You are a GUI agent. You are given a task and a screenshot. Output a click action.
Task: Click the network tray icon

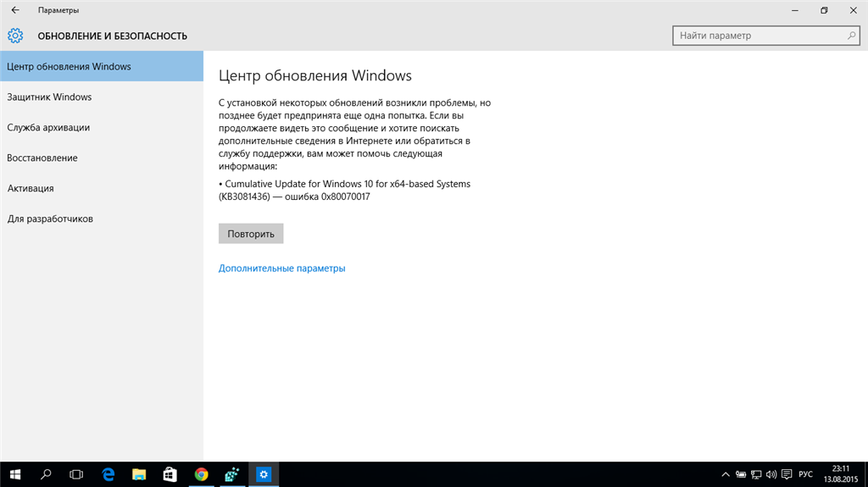[756, 474]
